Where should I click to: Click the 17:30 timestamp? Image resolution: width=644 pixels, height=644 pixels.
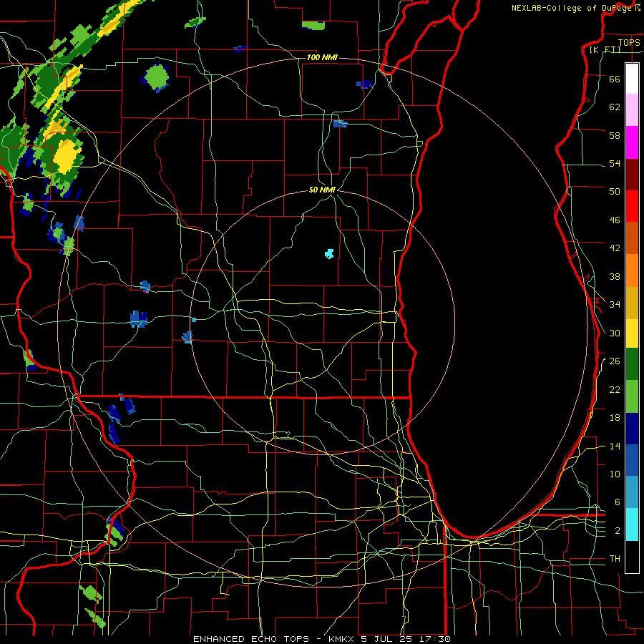coord(435,639)
